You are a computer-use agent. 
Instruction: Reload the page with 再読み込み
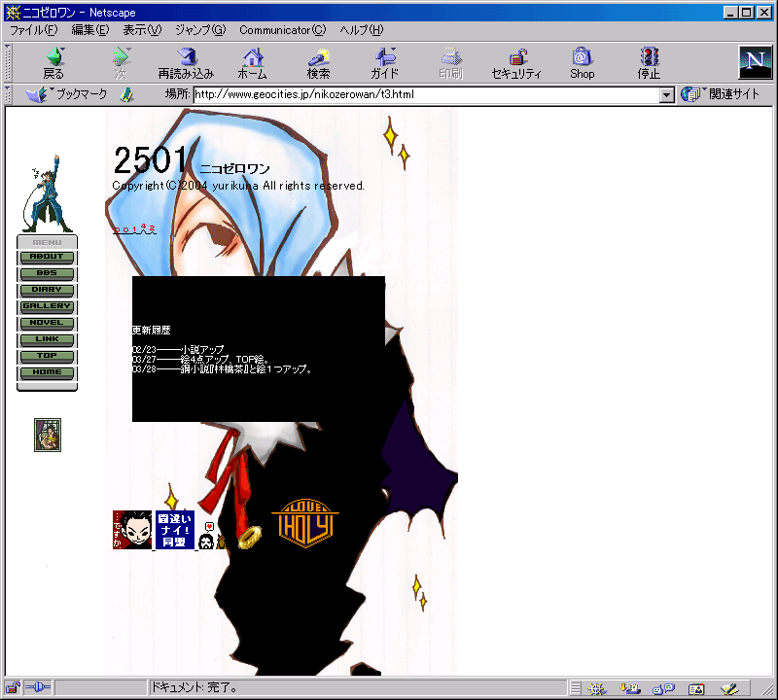186,63
